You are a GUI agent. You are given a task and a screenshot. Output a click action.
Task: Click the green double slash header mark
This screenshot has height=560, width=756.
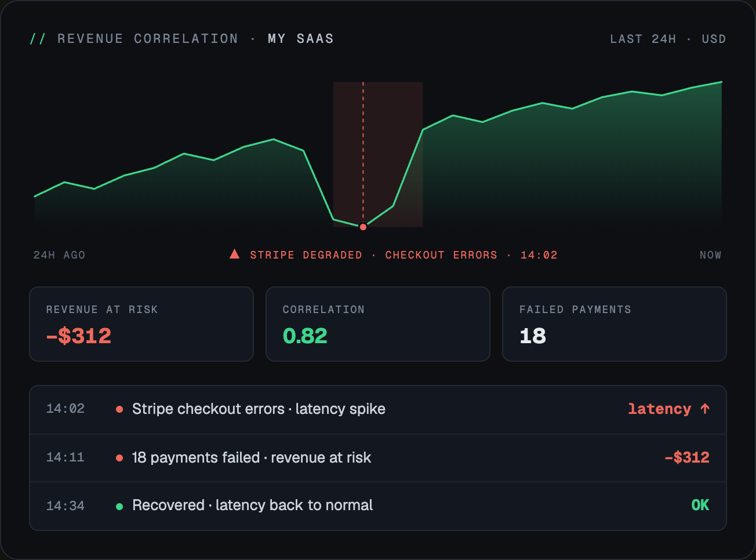click(38, 39)
